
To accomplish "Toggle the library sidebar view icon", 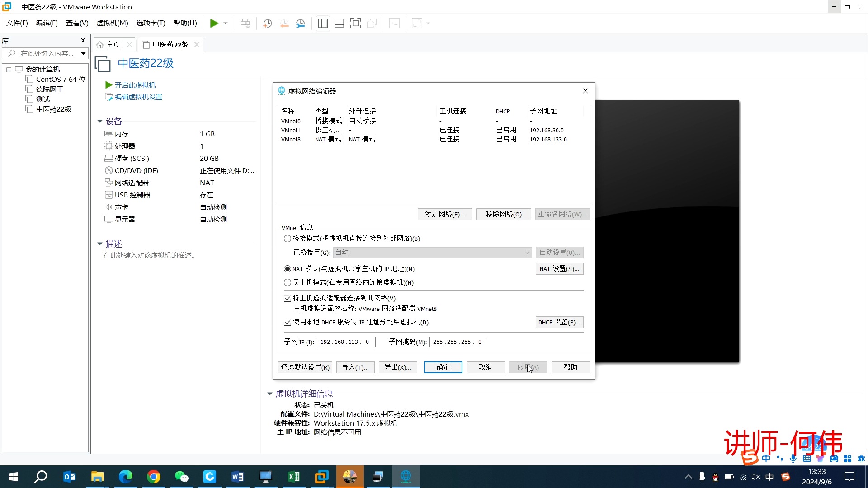I will pos(323,23).
